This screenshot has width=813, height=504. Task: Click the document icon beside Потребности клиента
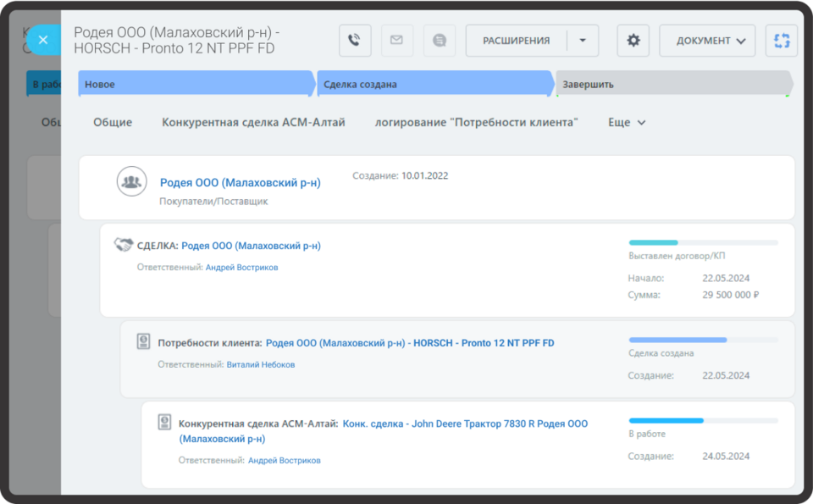pyautogui.click(x=144, y=341)
